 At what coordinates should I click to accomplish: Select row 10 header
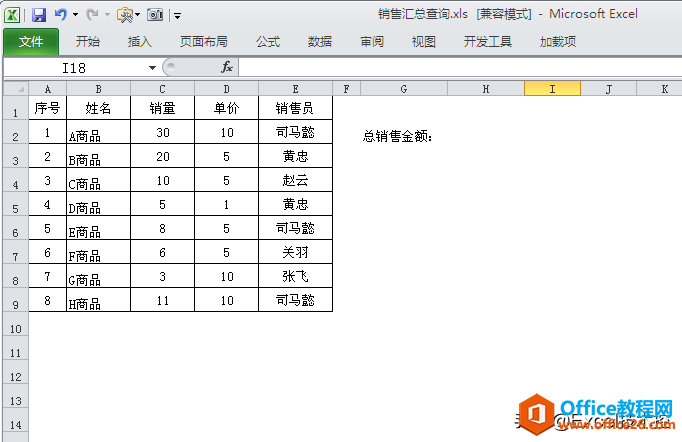pos(16,324)
